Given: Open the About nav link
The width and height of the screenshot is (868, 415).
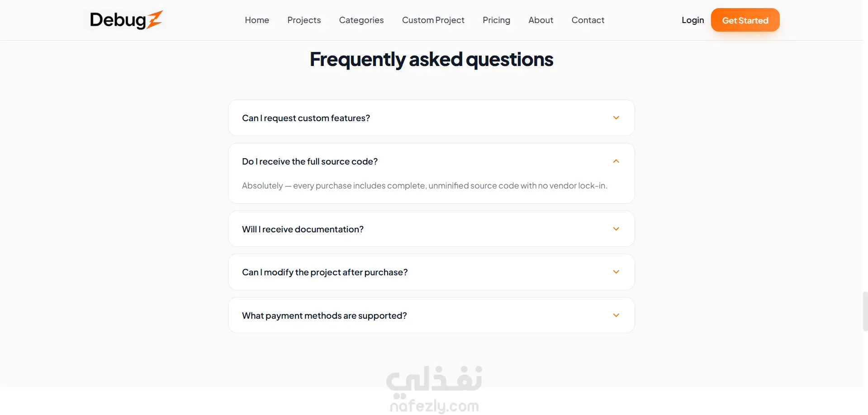Looking at the screenshot, I should pos(541,20).
